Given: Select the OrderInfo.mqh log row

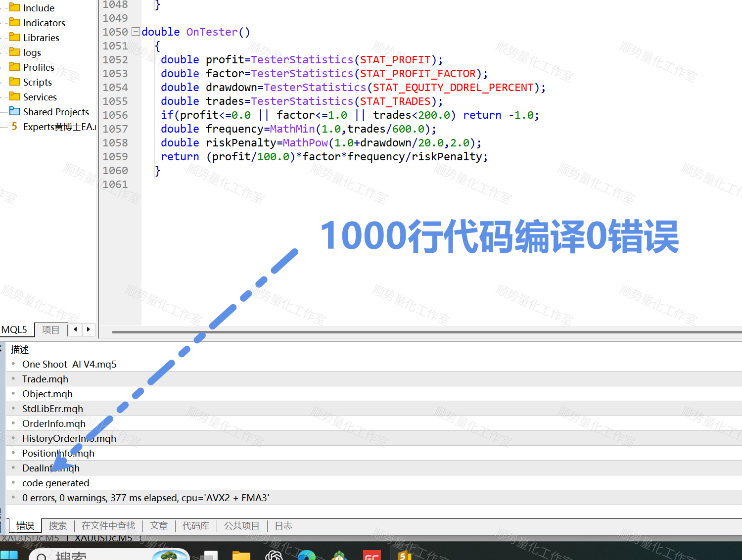Looking at the screenshot, I should click(374, 423).
